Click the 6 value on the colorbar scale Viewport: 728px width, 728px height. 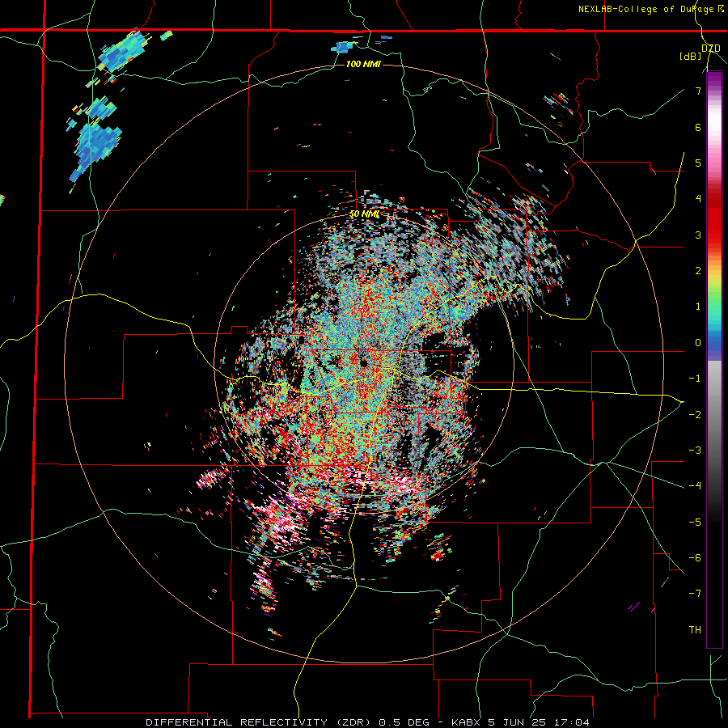tap(698, 127)
